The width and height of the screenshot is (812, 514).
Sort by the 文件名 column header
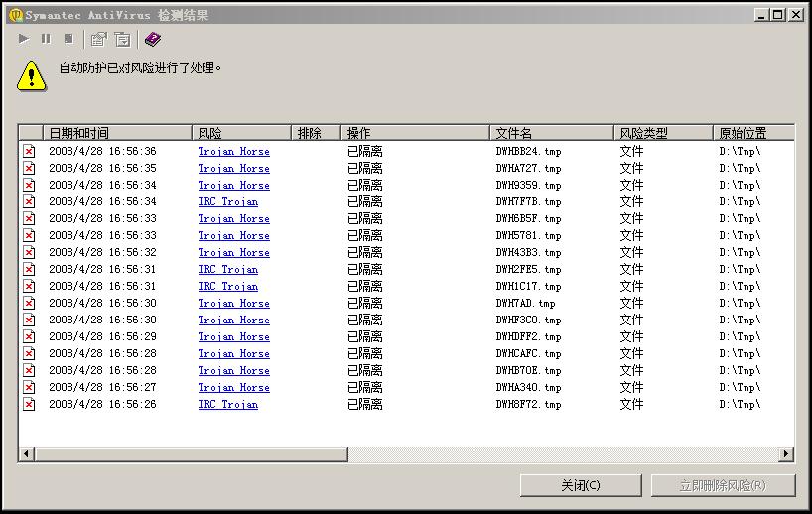(x=552, y=133)
